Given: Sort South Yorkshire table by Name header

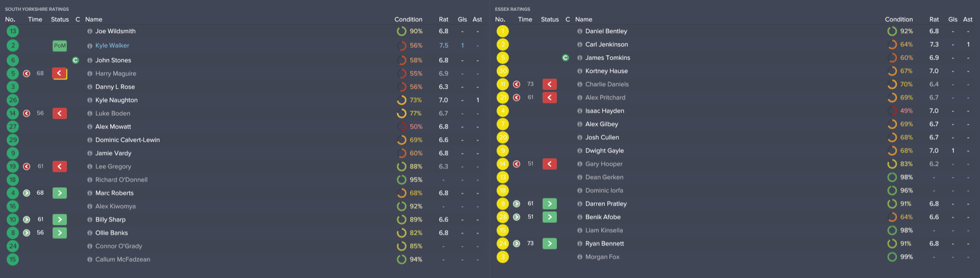Looking at the screenshot, I should tap(93, 19).
